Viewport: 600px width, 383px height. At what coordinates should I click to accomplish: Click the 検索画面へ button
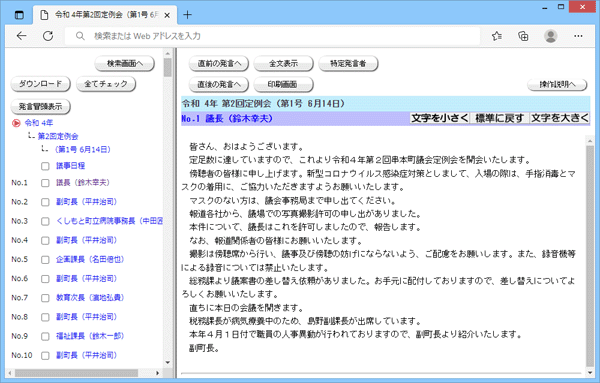click(125, 64)
